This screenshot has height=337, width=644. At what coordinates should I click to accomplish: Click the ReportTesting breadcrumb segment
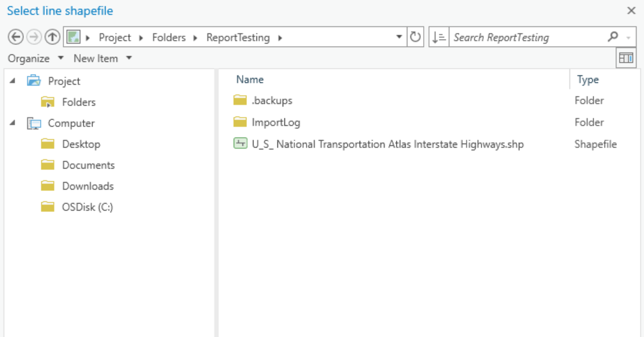click(238, 37)
